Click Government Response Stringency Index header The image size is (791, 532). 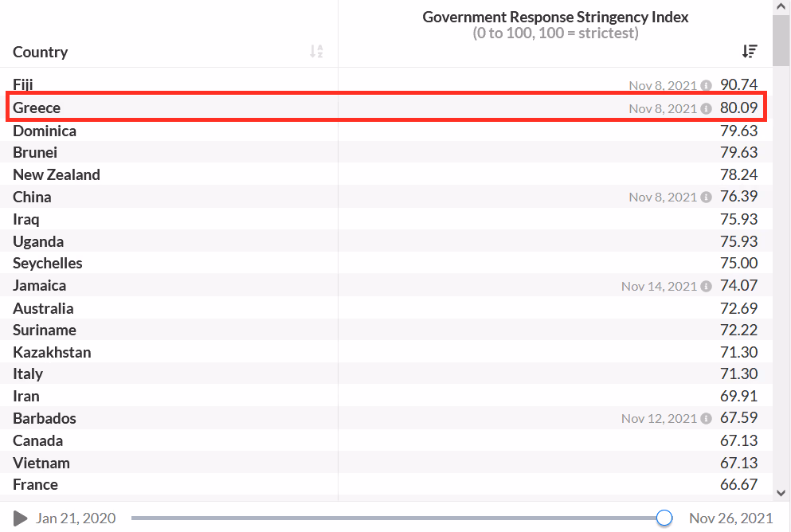tap(555, 18)
